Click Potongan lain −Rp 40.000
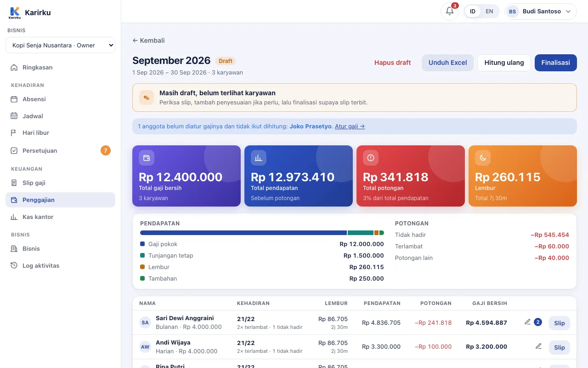This screenshot has height=368, width=588. tap(552, 258)
